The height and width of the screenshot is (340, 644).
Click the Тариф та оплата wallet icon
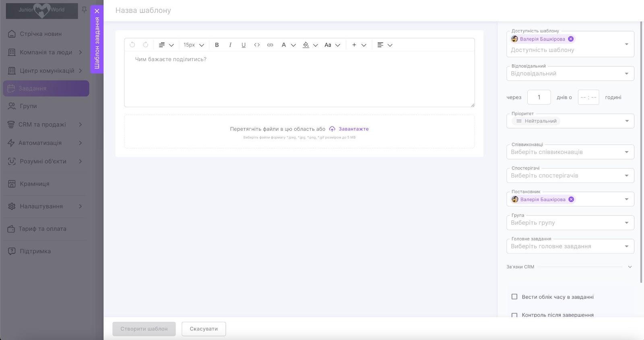click(x=11, y=229)
